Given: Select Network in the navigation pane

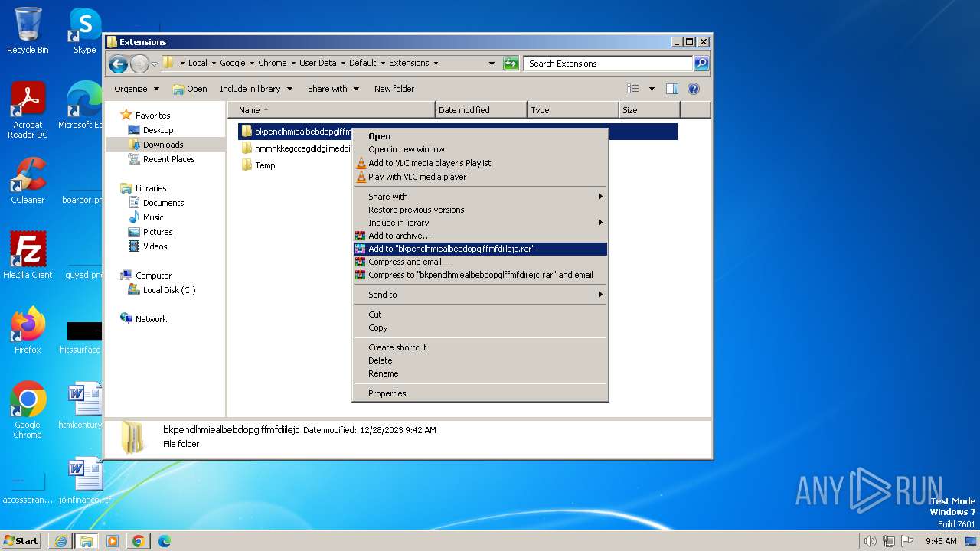Looking at the screenshot, I should (x=151, y=319).
